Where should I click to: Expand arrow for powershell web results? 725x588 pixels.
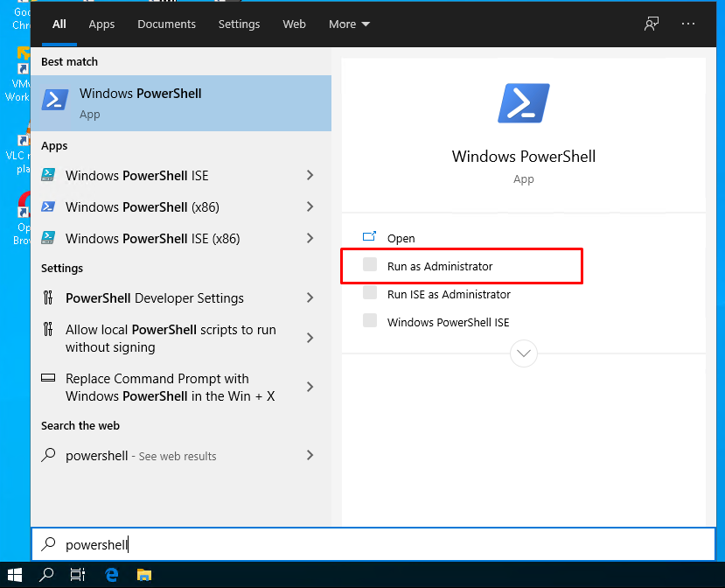(310, 455)
